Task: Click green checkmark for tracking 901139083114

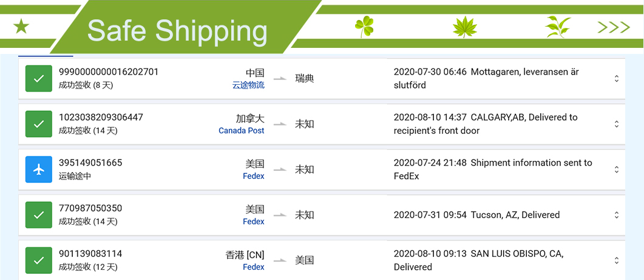Action: (x=39, y=261)
